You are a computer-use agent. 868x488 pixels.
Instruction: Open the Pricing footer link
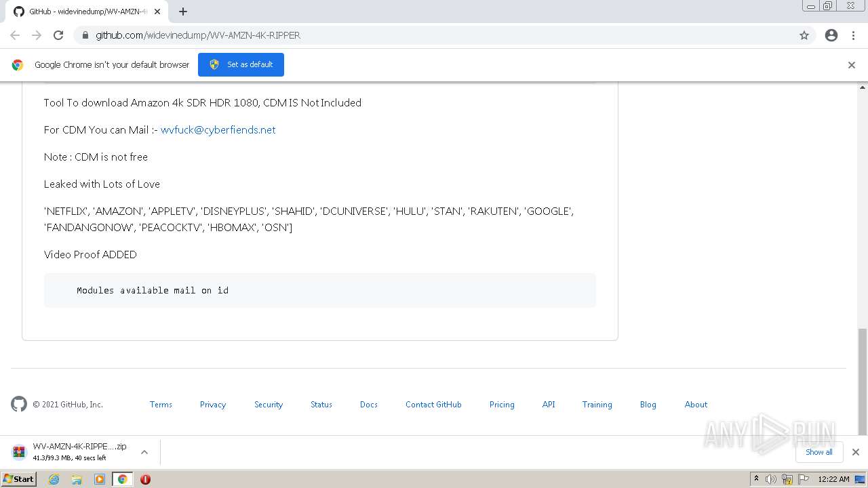502,405
